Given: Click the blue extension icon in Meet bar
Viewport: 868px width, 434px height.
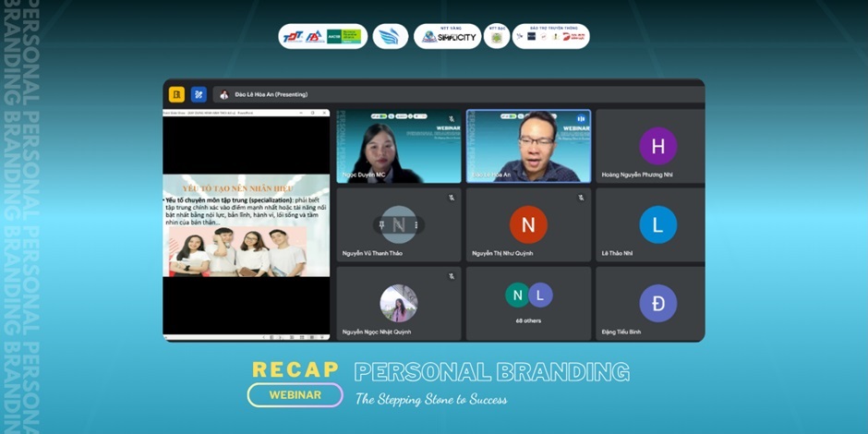Looking at the screenshot, I should [x=199, y=95].
